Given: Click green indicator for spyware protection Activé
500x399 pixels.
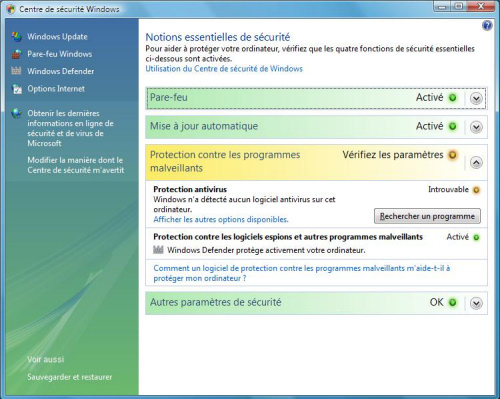Looking at the screenshot, I should pos(476,237).
